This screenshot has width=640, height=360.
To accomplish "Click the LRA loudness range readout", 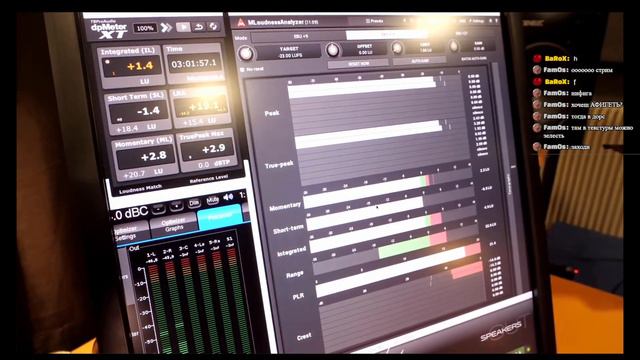I will pos(200,107).
